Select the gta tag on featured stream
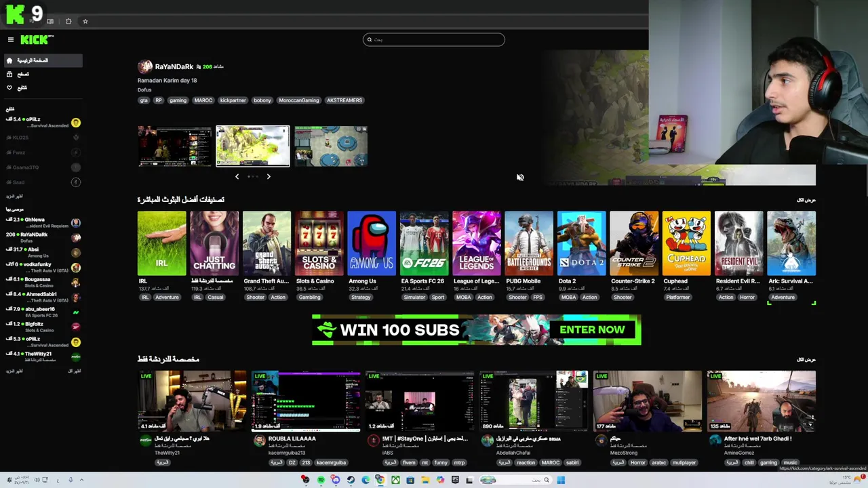The image size is (868, 488). 143,100
